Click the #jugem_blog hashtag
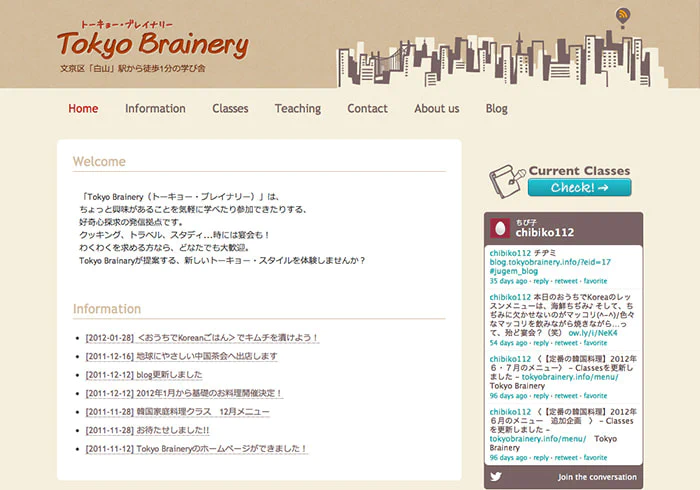Viewport: 700px width, 490px height. (x=513, y=271)
